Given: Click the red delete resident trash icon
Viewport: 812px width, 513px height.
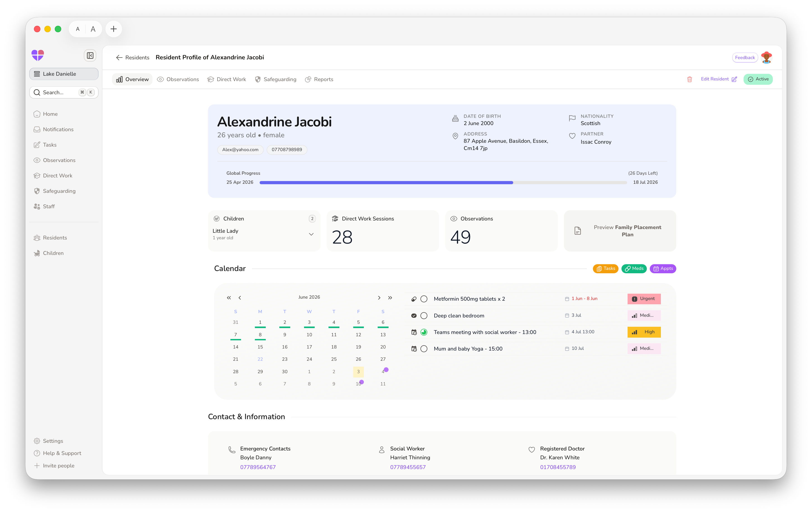Looking at the screenshot, I should coord(689,79).
